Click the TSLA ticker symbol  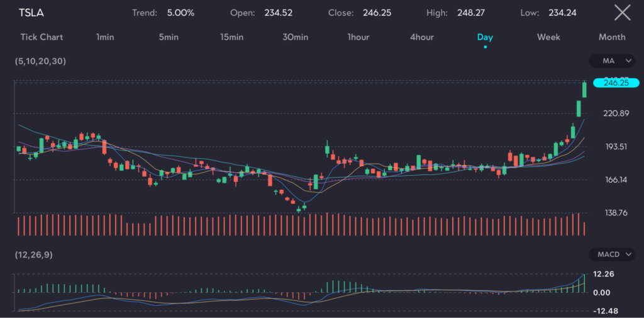click(x=31, y=13)
